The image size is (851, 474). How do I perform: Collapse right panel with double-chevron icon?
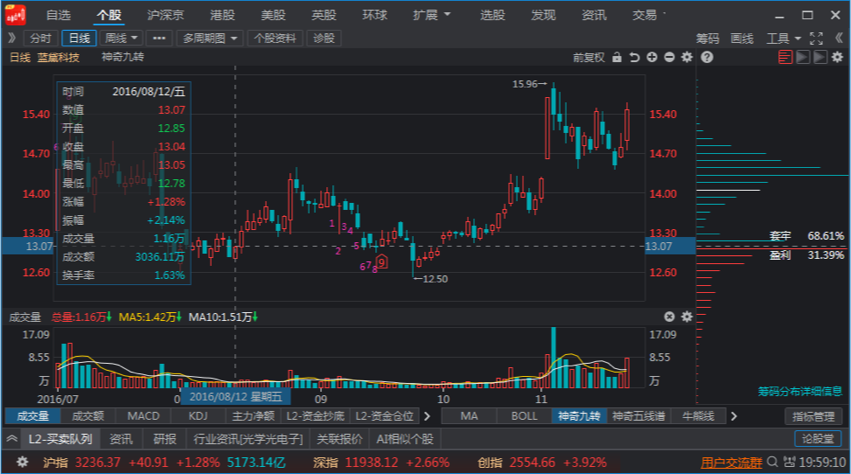[839, 38]
